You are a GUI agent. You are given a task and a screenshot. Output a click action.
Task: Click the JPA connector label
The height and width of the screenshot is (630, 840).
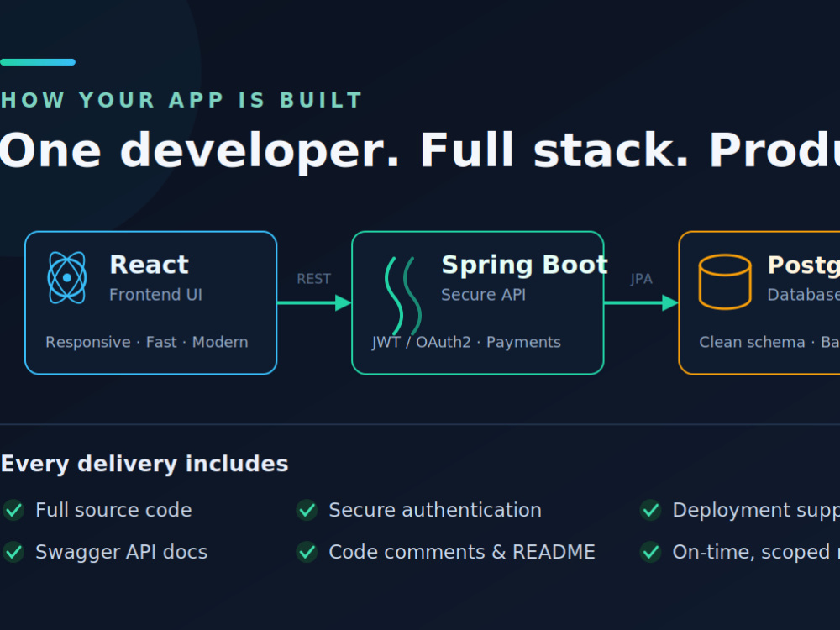coord(641,279)
